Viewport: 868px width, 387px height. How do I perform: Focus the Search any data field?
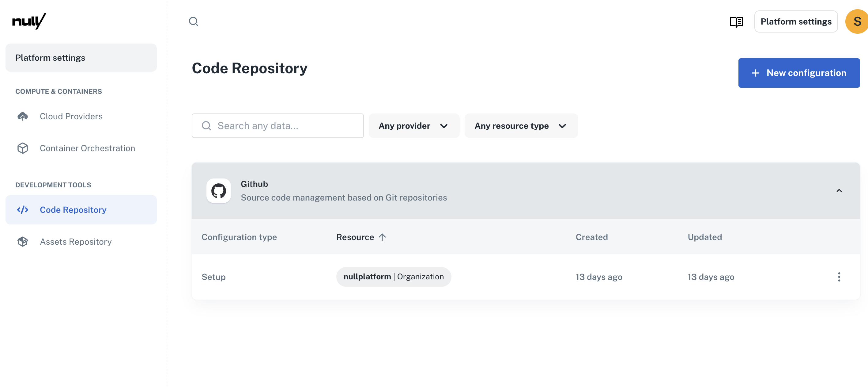(278, 126)
